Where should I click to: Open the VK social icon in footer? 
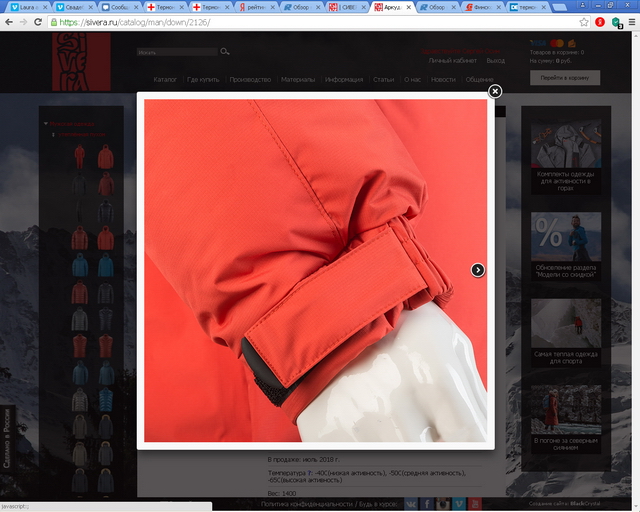coord(411,504)
